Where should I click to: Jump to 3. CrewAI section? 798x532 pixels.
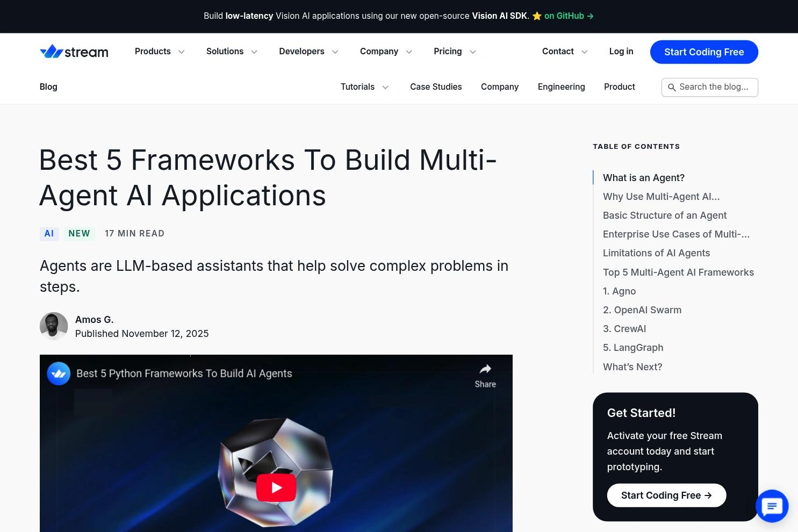pyautogui.click(x=624, y=329)
